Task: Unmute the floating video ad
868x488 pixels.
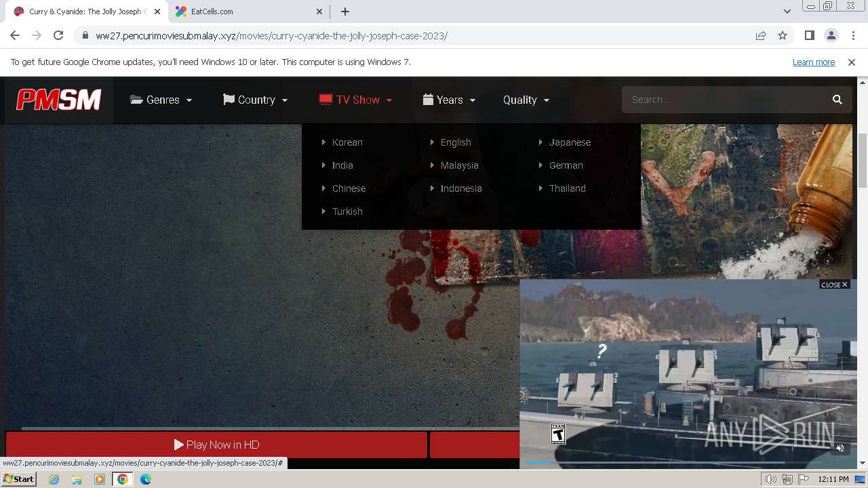Action: [840, 448]
